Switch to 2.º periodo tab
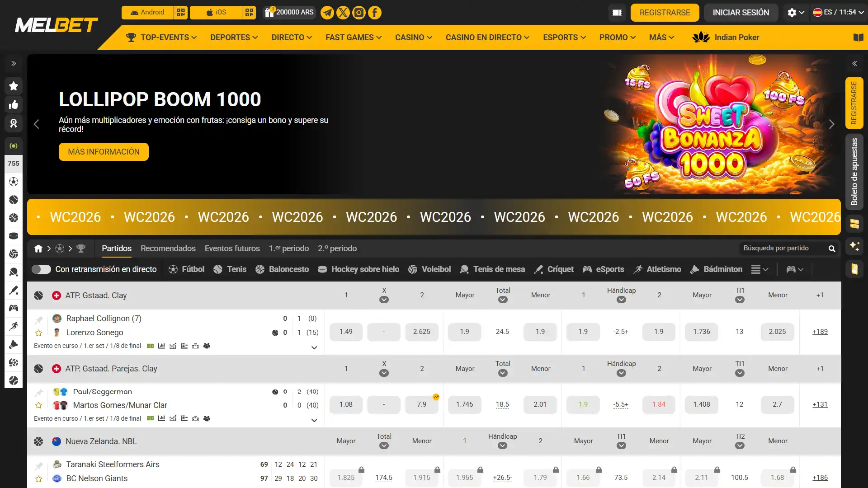868x488 pixels. click(x=337, y=249)
